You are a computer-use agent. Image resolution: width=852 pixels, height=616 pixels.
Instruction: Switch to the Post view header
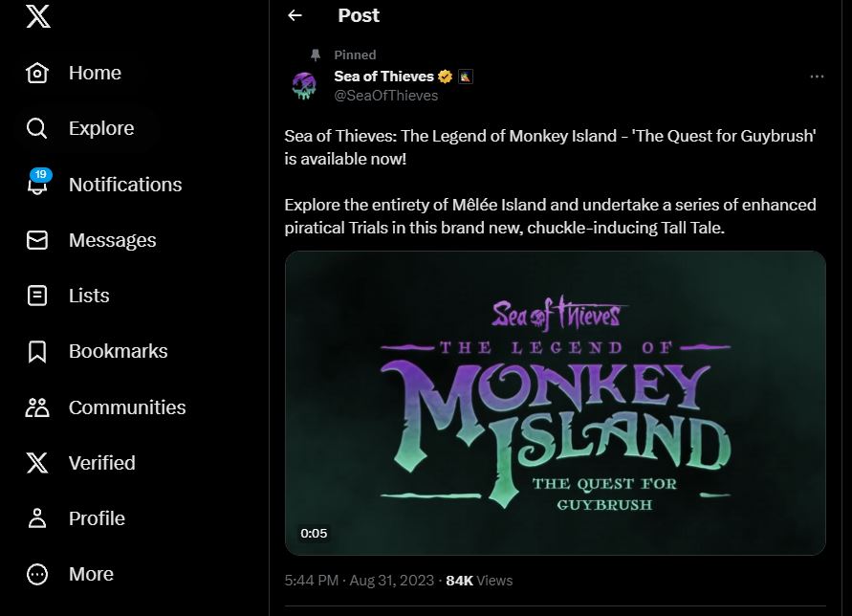(358, 15)
